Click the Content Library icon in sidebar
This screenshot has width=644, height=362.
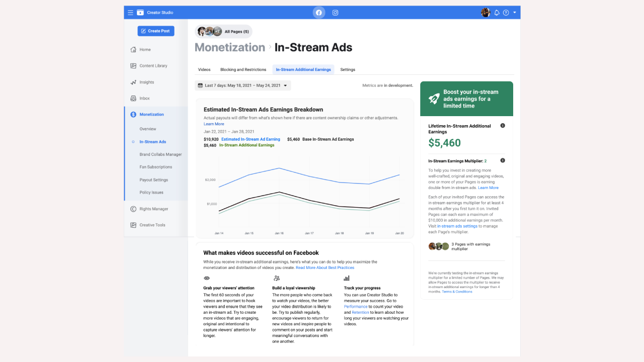coord(133,66)
